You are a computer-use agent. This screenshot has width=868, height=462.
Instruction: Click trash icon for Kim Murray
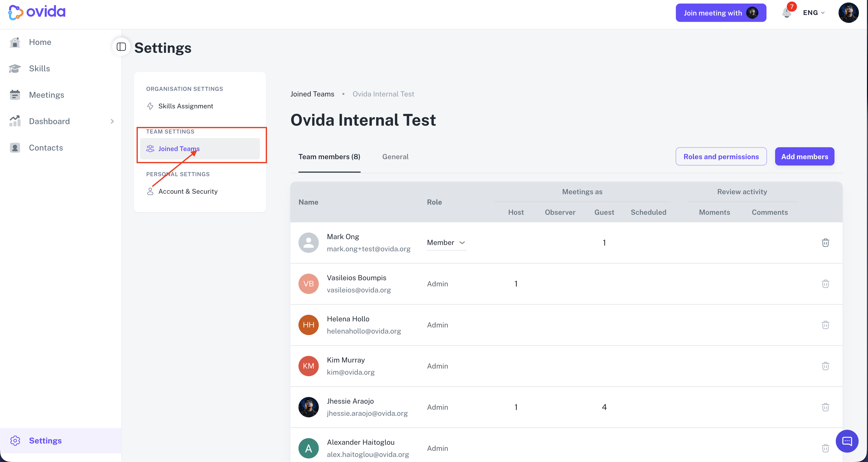coord(825,366)
